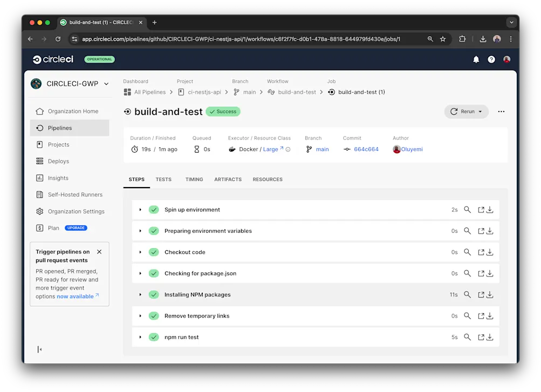
Task: Search output of Installing NPM packages step
Action: tap(467, 294)
